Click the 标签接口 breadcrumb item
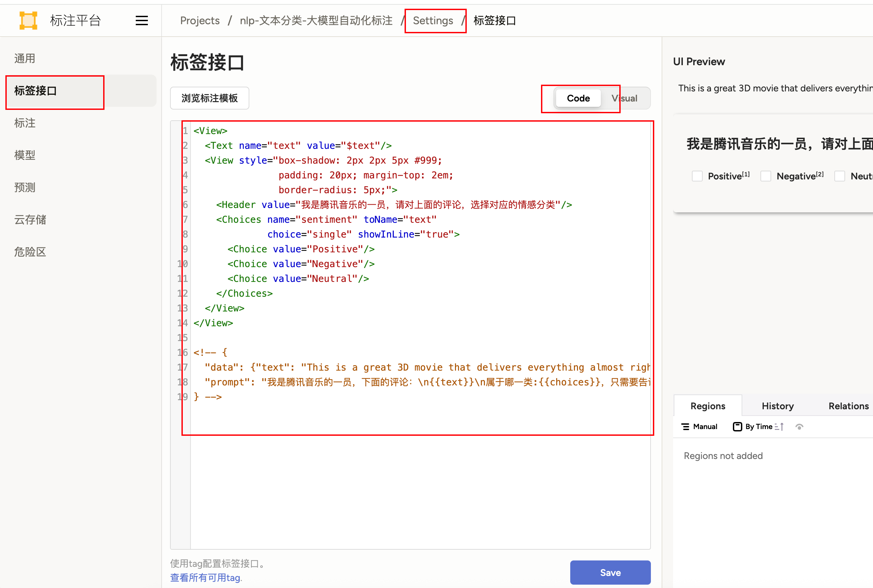873x588 pixels. [495, 20]
